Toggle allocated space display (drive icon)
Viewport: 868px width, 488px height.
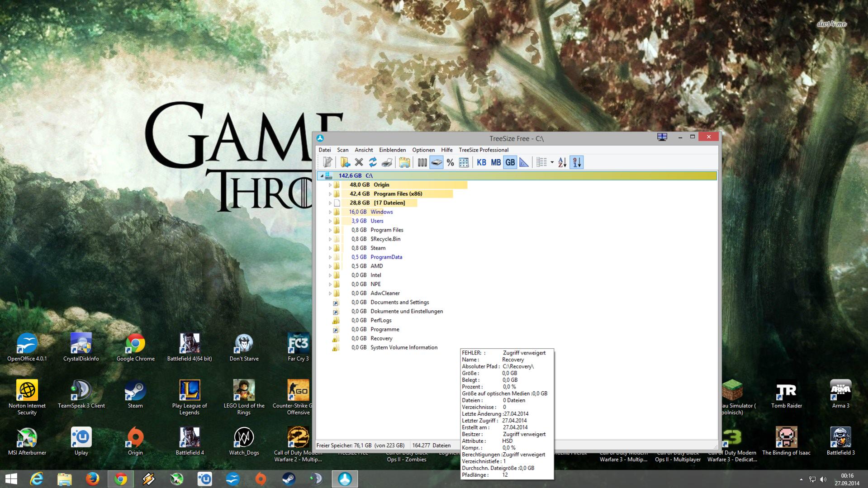click(436, 162)
